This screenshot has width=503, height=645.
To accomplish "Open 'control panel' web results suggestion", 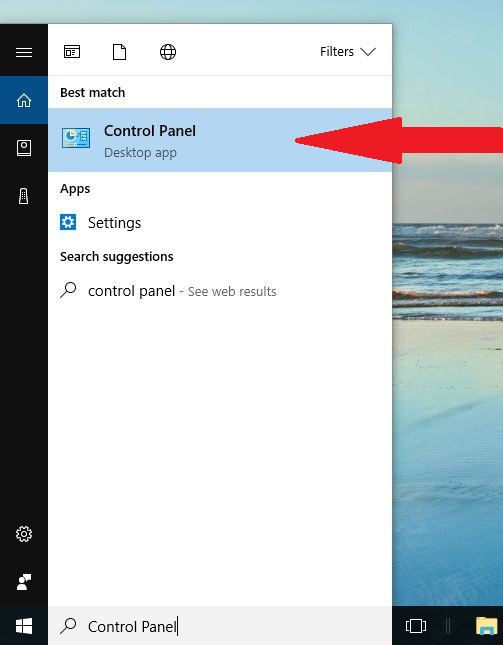I will coord(220,291).
